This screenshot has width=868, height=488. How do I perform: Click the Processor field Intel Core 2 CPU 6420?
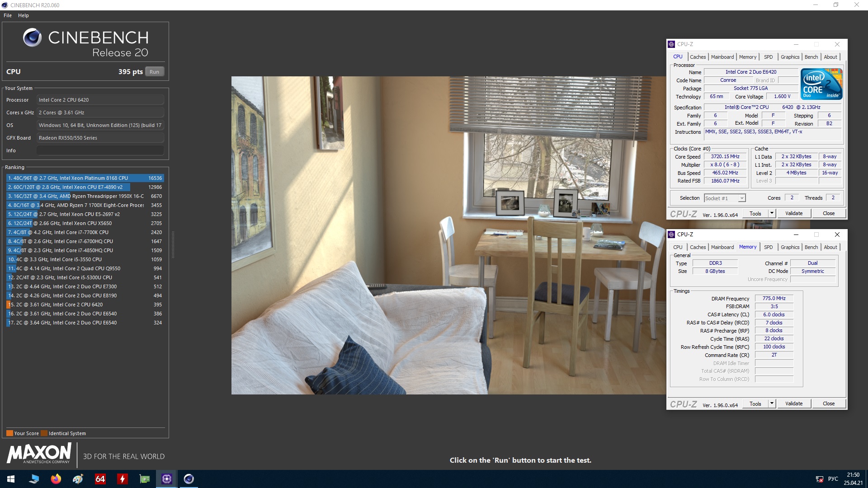coord(100,100)
